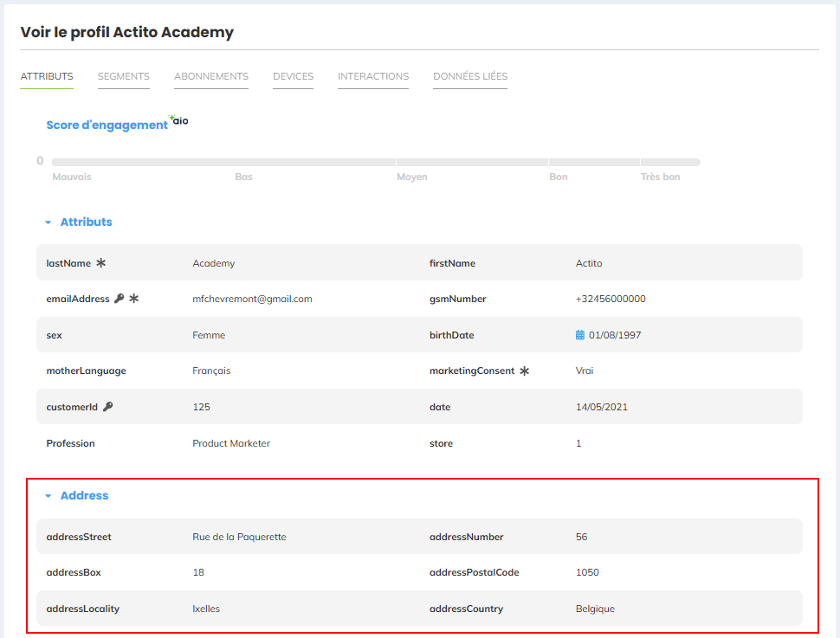The width and height of the screenshot is (840, 638).
Task: Click the firstName value Actito
Action: pyautogui.click(x=589, y=263)
